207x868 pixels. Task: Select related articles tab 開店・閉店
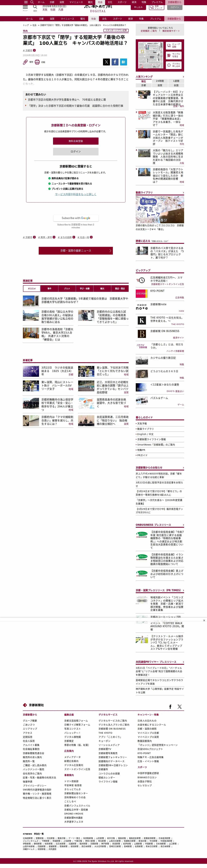(x=120, y=288)
